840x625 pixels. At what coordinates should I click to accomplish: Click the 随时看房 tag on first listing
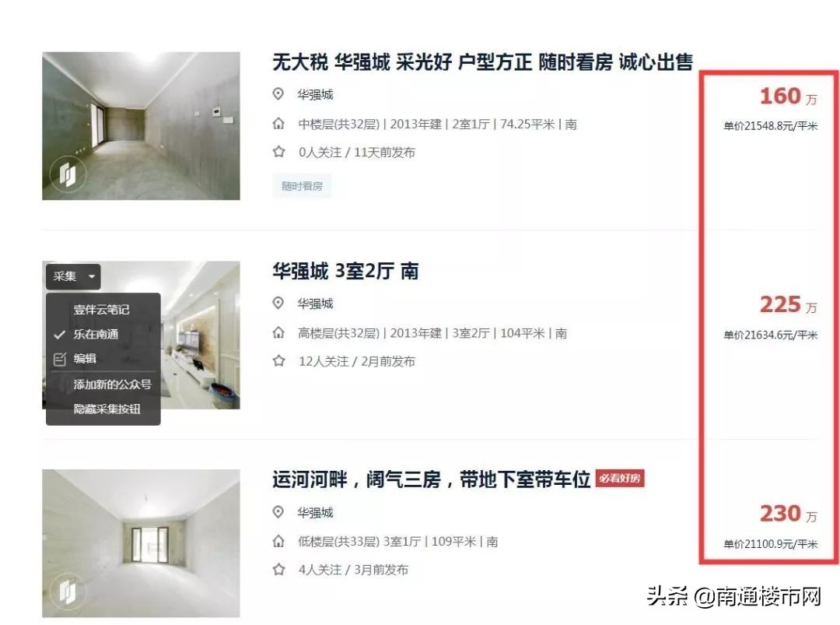click(x=302, y=186)
